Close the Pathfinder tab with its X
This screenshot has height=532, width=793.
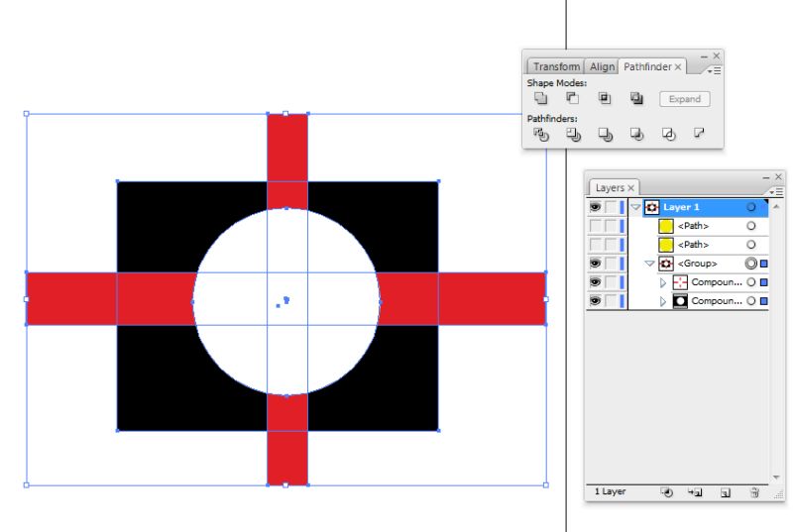[x=678, y=66]
